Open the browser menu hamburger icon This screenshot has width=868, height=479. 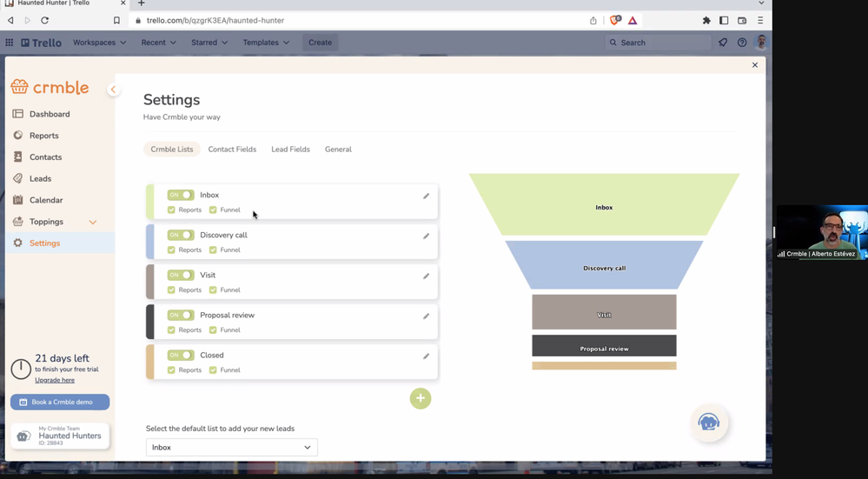(760, 21)
